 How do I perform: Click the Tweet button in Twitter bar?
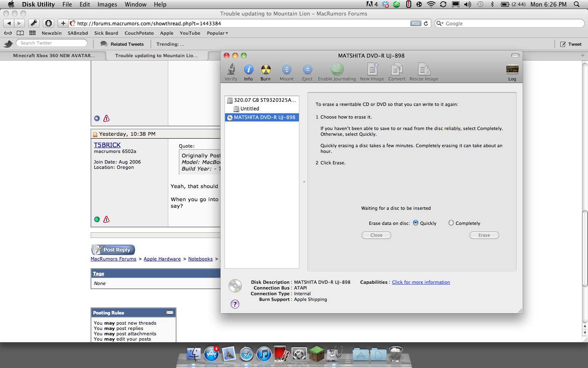[571, 44]
